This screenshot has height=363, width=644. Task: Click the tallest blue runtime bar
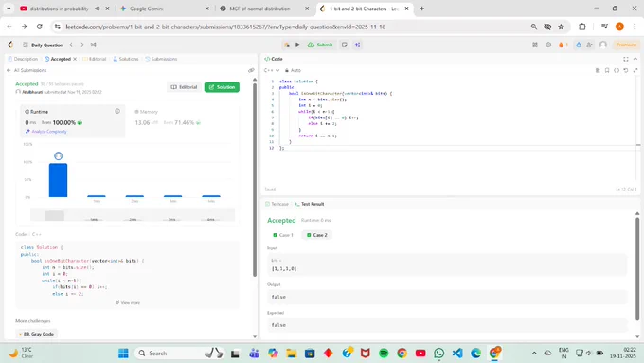tap(58, 180)
